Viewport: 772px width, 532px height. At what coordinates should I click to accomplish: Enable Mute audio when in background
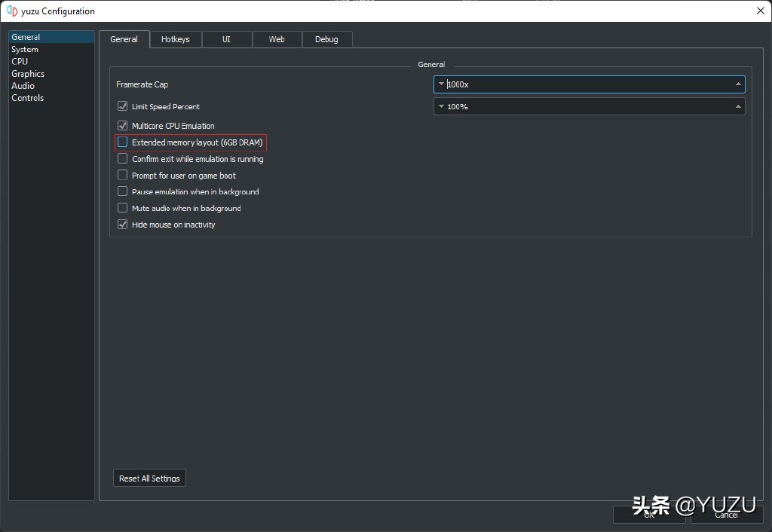pyautogui.click(x=123, y=208)
